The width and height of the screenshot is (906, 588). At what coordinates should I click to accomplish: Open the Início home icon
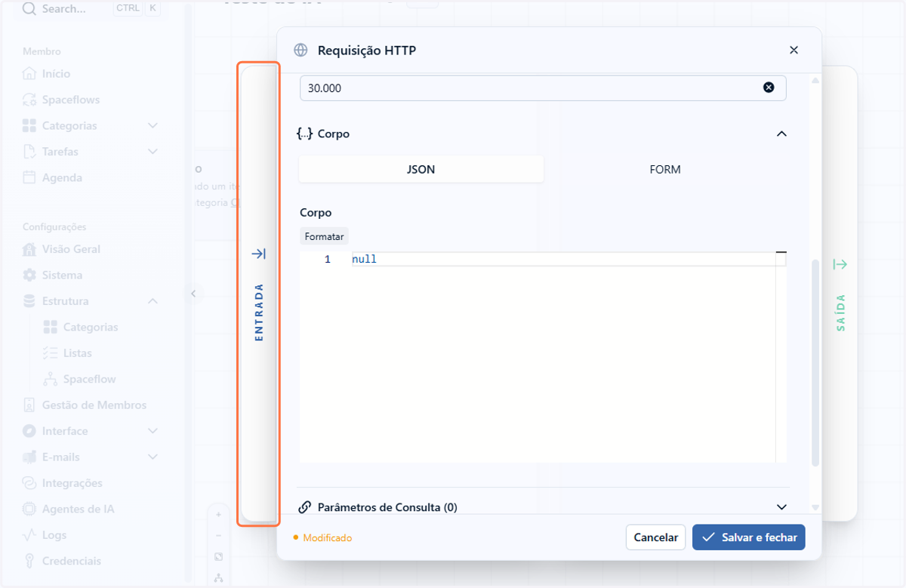[x=29, y=74]
